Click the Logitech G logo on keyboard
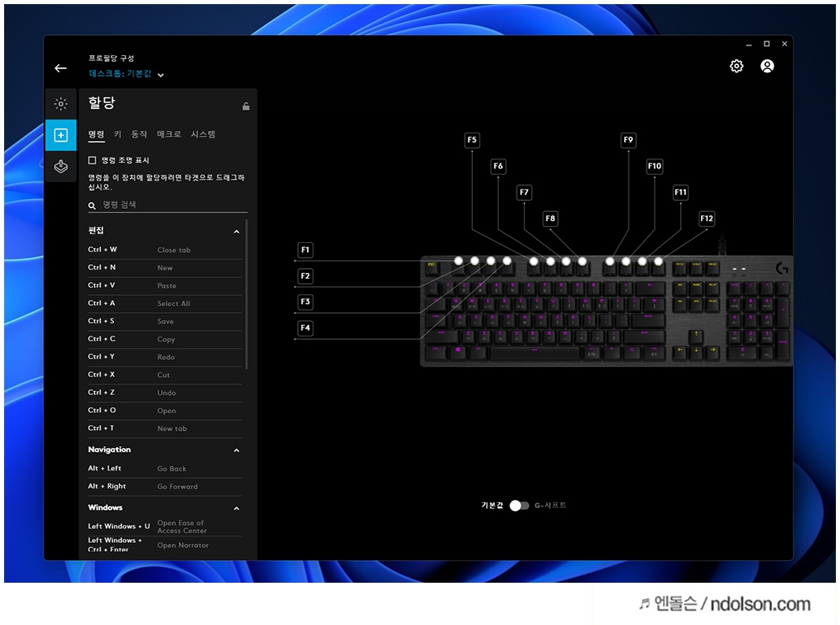This screenshot has height=625, width=840. (x=782, y=267)
